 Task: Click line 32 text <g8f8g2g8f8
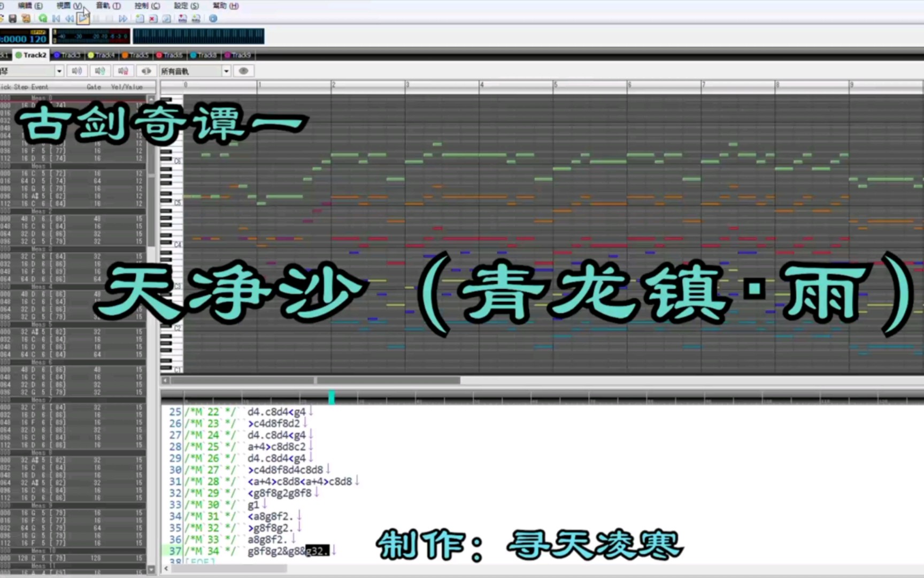280,493
